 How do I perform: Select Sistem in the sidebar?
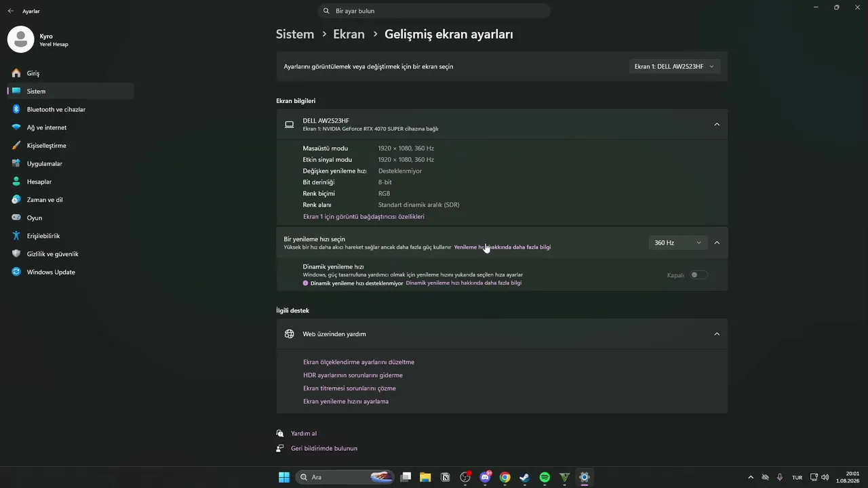click(x=71, y=91)
